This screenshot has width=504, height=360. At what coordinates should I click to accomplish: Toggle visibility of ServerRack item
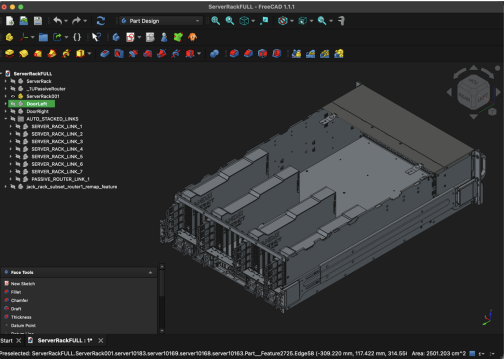click(x=13, y=81)
